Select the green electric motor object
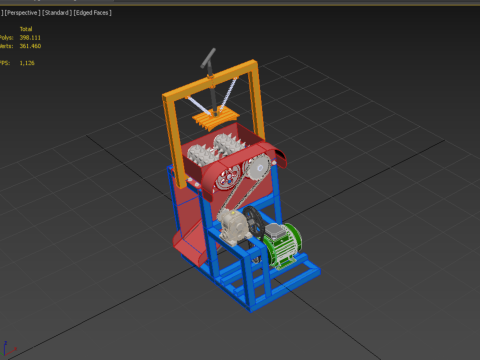 click(x=283, y=245)
